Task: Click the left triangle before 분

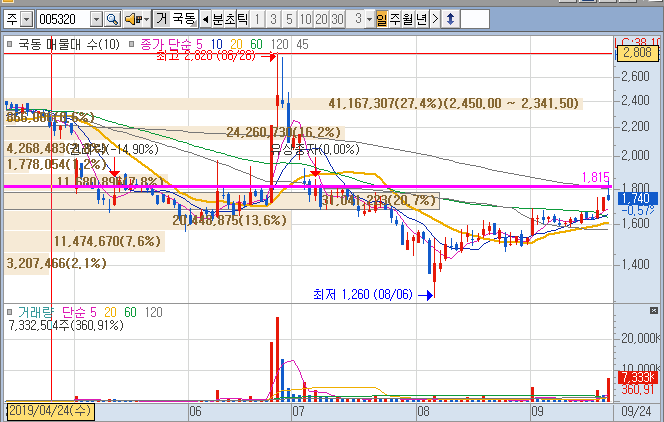Action: [205, 19]
